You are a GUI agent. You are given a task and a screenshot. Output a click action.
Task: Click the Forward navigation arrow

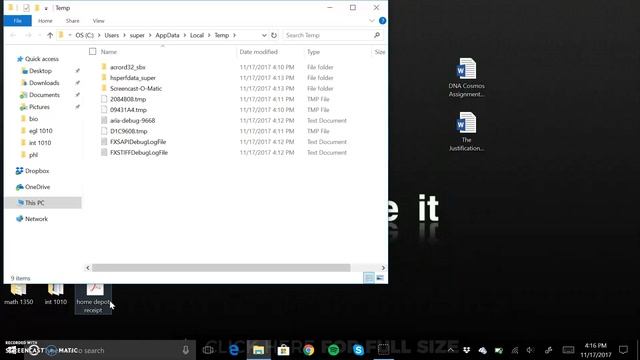pos(28,36)
